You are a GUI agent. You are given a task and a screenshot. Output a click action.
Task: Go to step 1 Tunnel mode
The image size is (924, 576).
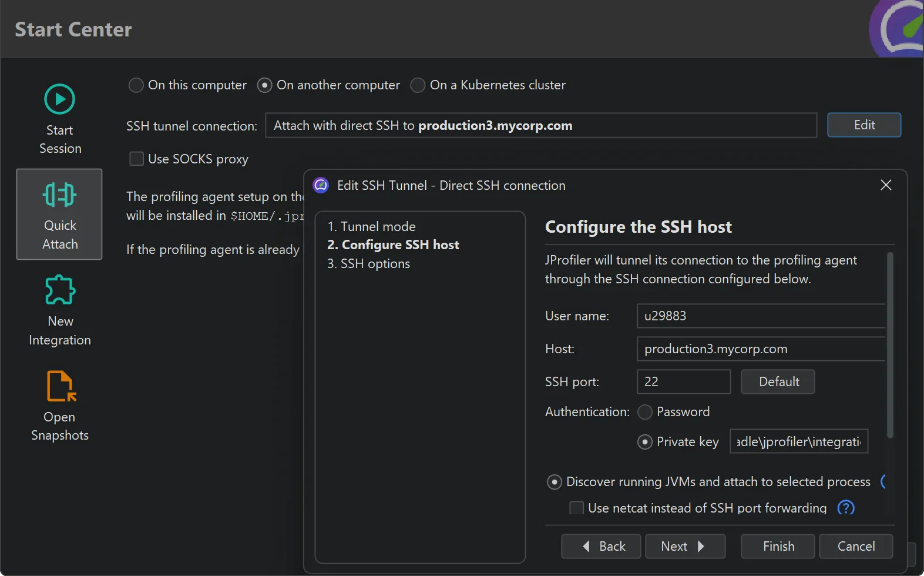(x=371, y=226)
